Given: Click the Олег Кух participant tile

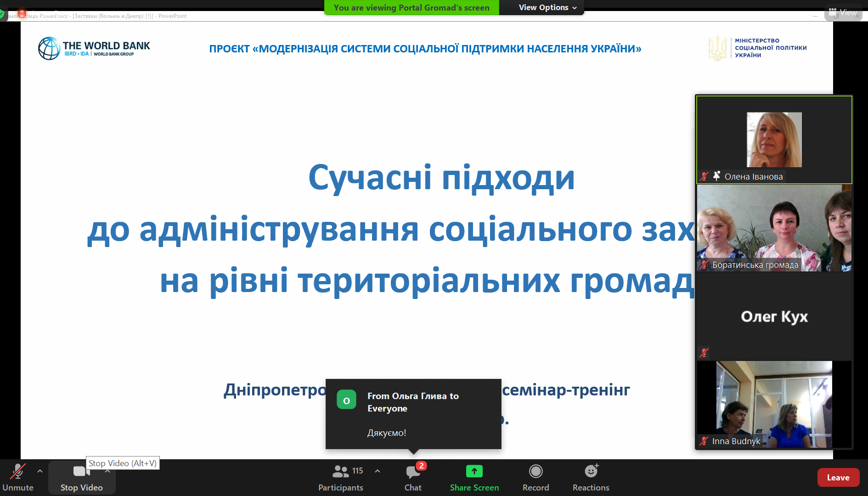Looking at the screenshot, I should click(x=774, y=316).
